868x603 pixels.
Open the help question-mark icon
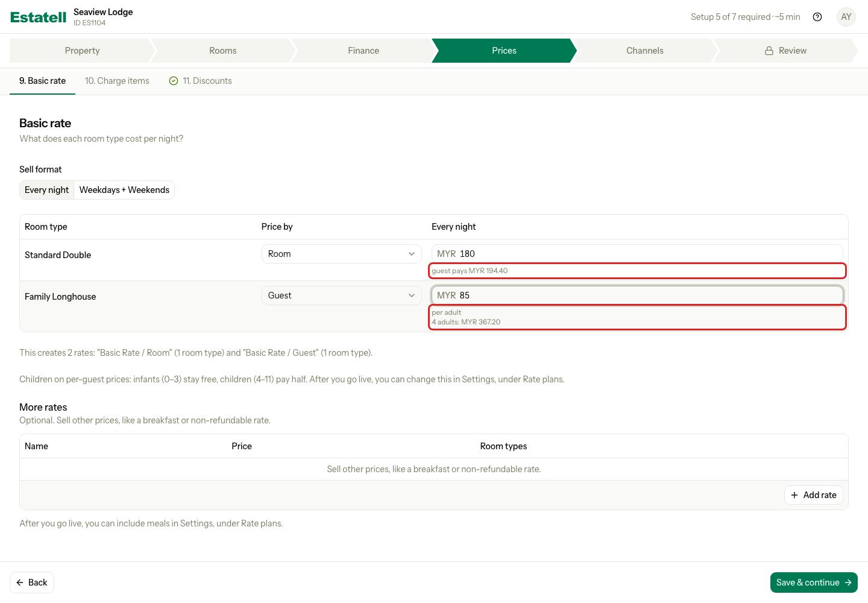817,17
